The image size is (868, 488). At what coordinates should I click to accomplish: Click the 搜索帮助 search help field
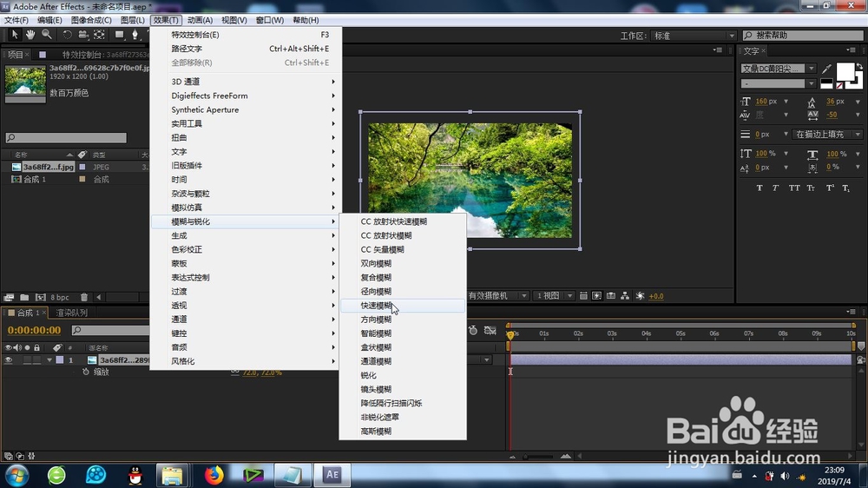[x=803, y=36]
